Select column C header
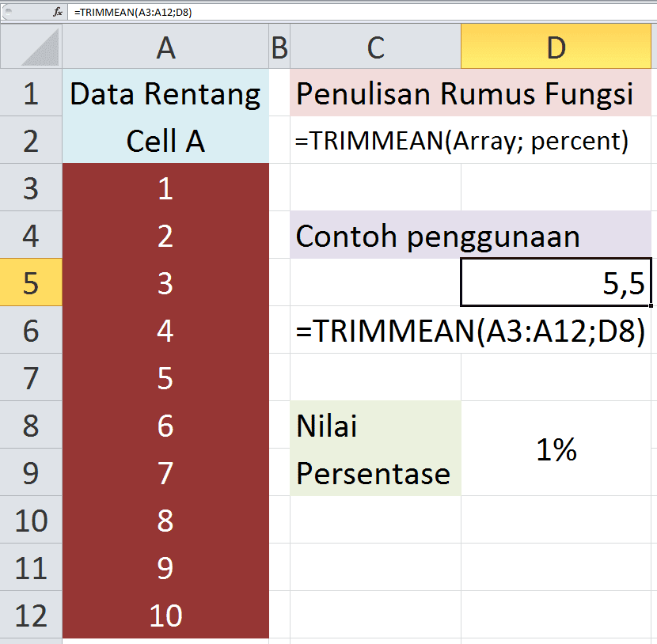Image resolution: width=657 pixels, height=644 pixels. click(375, 47)
